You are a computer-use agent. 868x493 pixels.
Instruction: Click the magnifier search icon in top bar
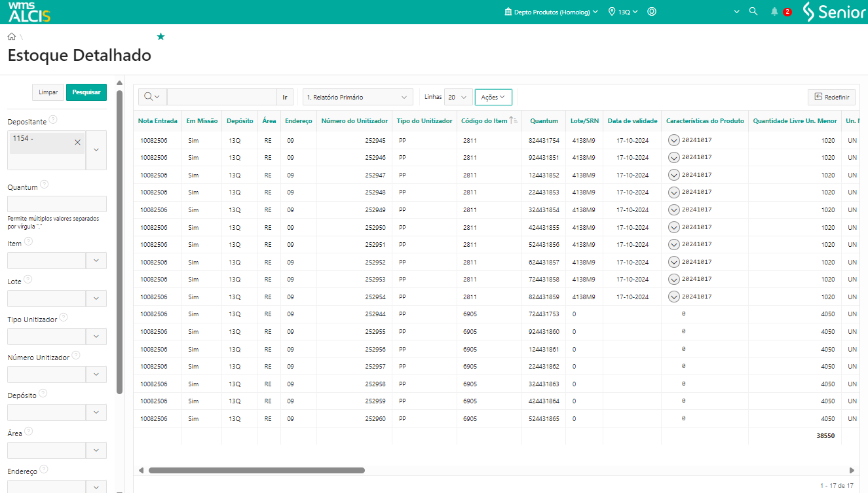point(753,12)
